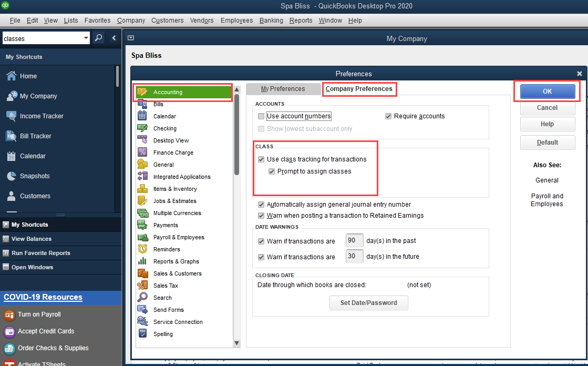Open Multiple Currencies icon
Screen dimensions: 588x366
[142, 213]
